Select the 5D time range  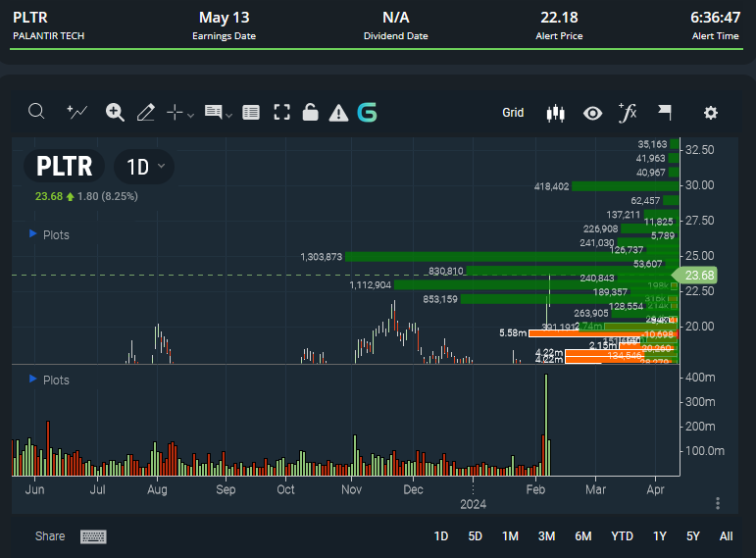pyautogui.click(x=475, y=536)
